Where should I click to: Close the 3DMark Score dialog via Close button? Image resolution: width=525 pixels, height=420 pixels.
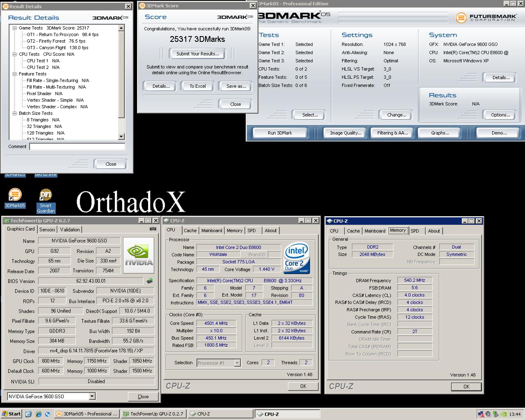235,104
